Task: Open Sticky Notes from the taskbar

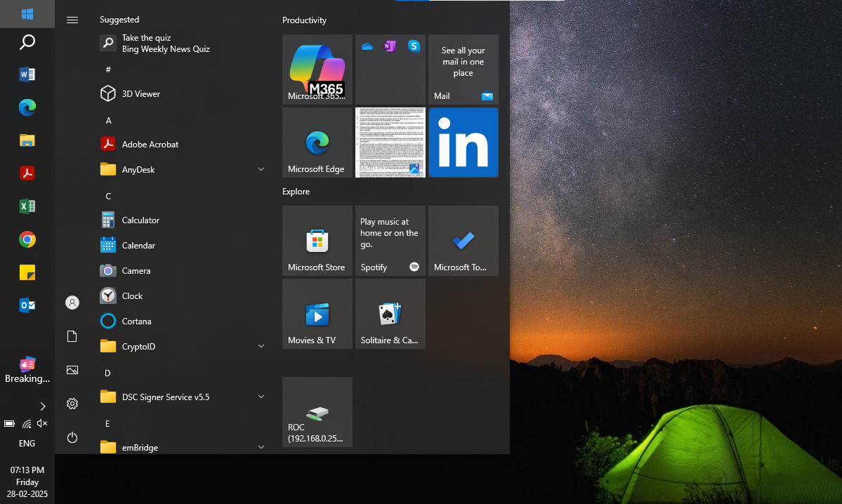Action: (27, 272)
